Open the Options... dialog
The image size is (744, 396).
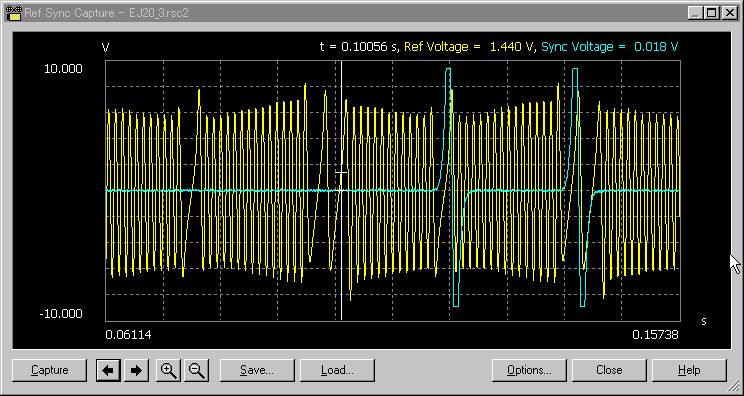529,370
